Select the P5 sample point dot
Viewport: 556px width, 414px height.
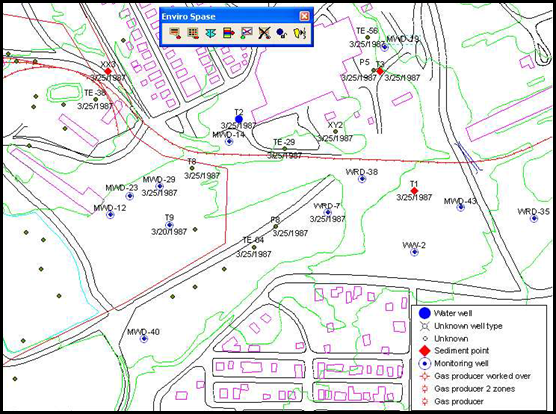(x=373, y=70)
